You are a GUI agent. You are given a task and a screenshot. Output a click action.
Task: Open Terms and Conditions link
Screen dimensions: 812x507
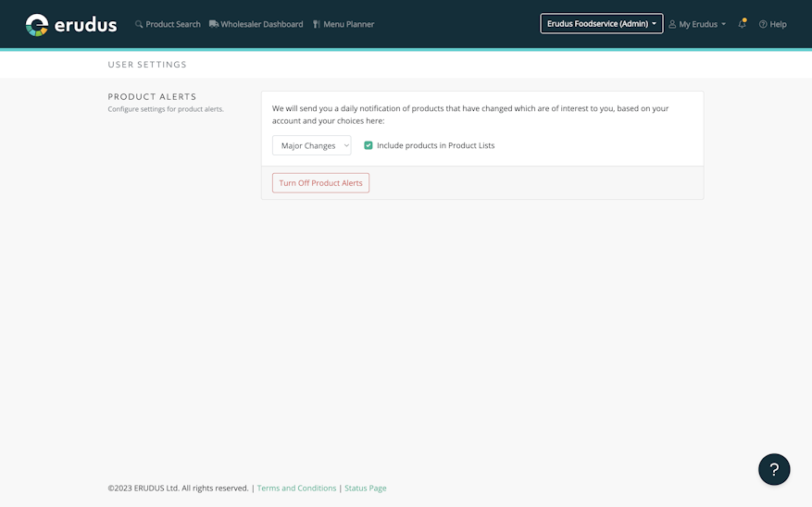[296, 488]
